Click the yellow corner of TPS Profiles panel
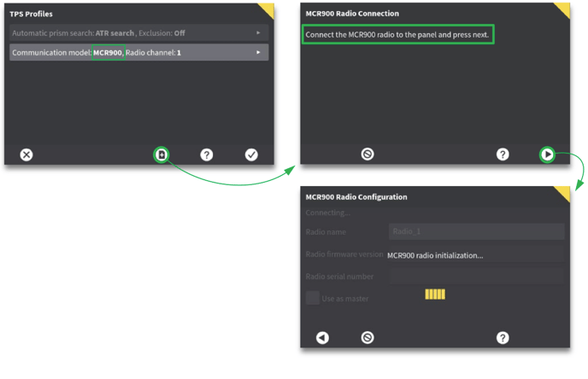 [267, 9]
